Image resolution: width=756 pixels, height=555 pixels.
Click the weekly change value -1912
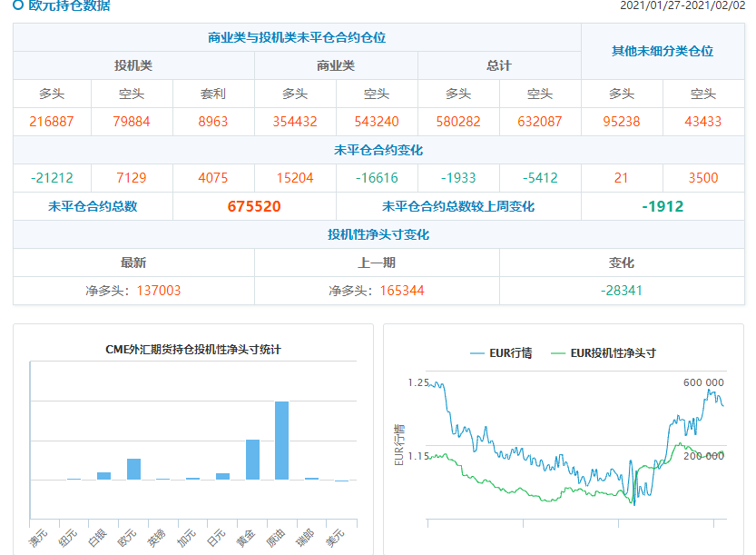(x=663, y=206)
